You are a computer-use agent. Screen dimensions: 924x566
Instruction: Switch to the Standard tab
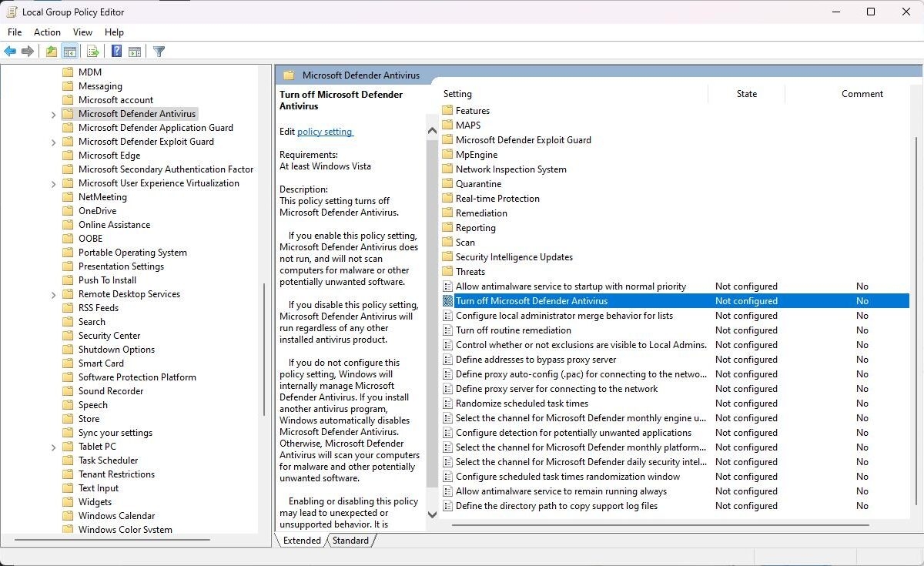point(350,541)
